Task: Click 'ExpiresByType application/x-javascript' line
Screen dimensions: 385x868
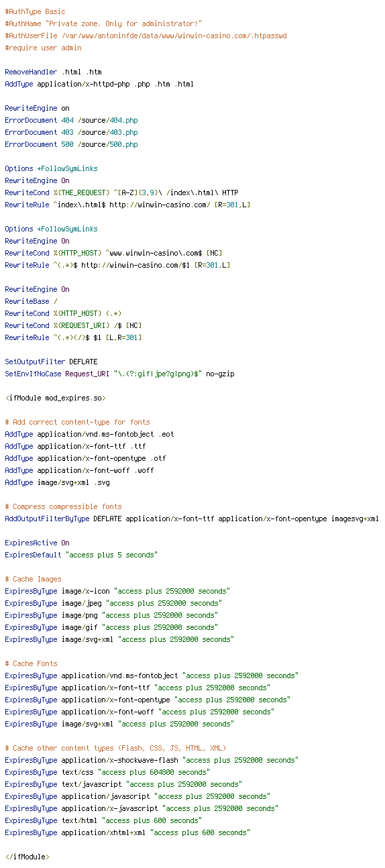Action: 142,808
